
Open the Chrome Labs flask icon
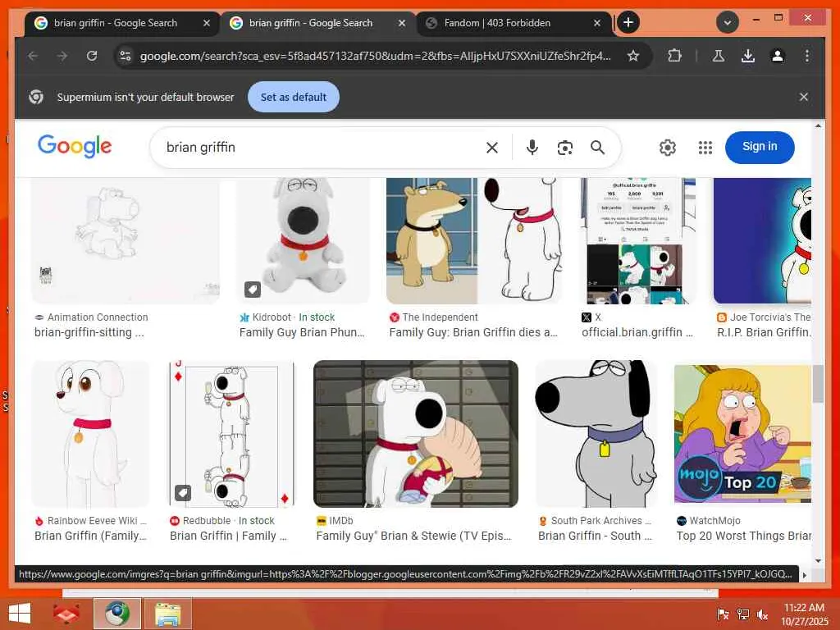(x=719, y=56)
